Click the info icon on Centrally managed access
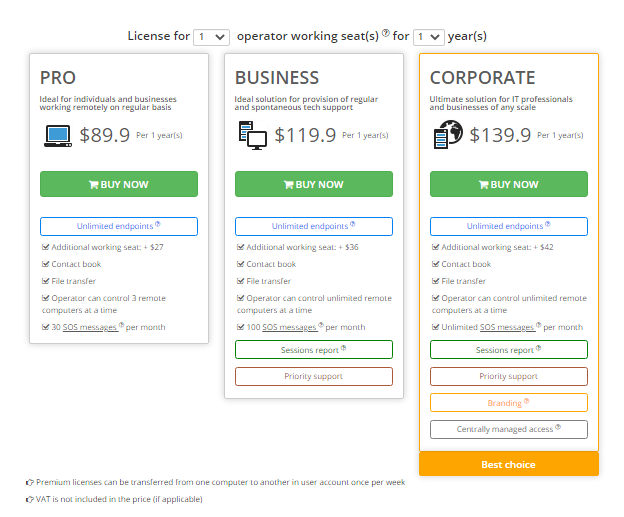The height and width of the screenshot is (517, 624). (558, 427)
